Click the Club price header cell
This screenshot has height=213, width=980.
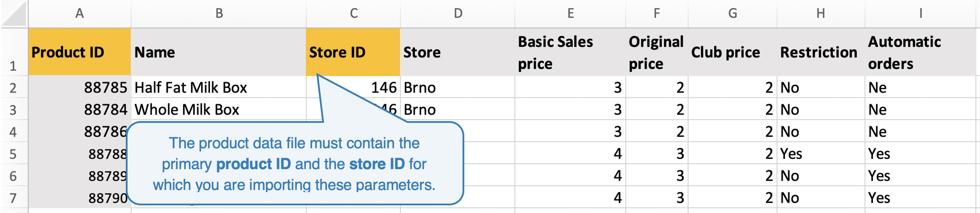[x=732, y=52]
